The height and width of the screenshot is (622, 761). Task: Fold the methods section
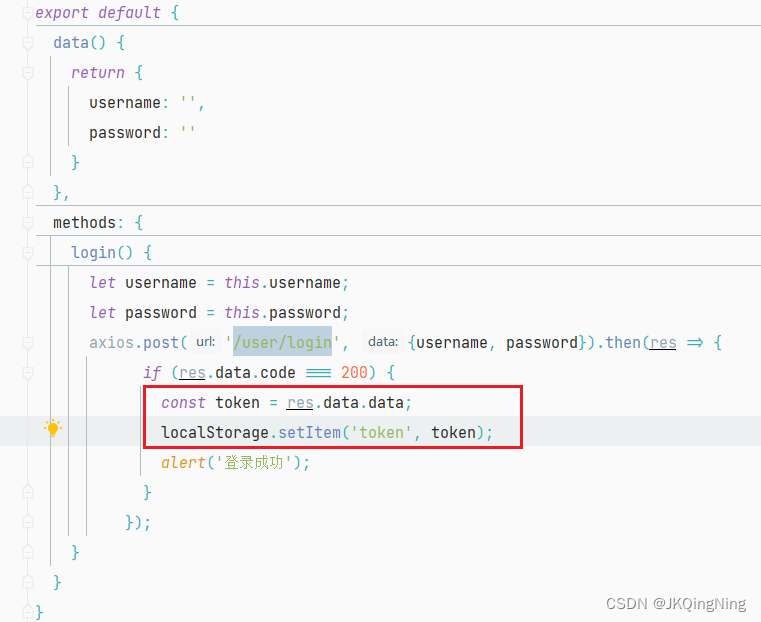(27, 222)
